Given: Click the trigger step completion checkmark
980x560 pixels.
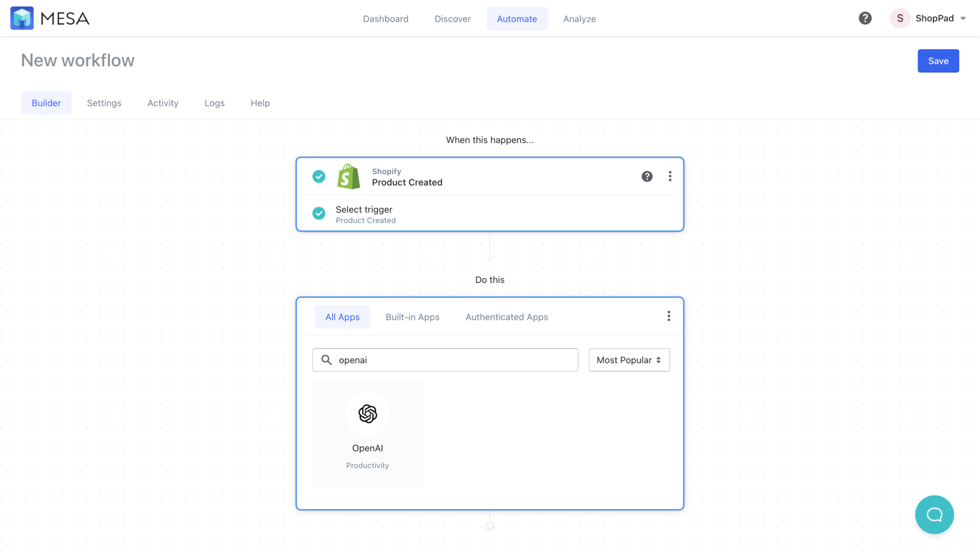Looking at the screenshot, I should click(x=318, y=176).
